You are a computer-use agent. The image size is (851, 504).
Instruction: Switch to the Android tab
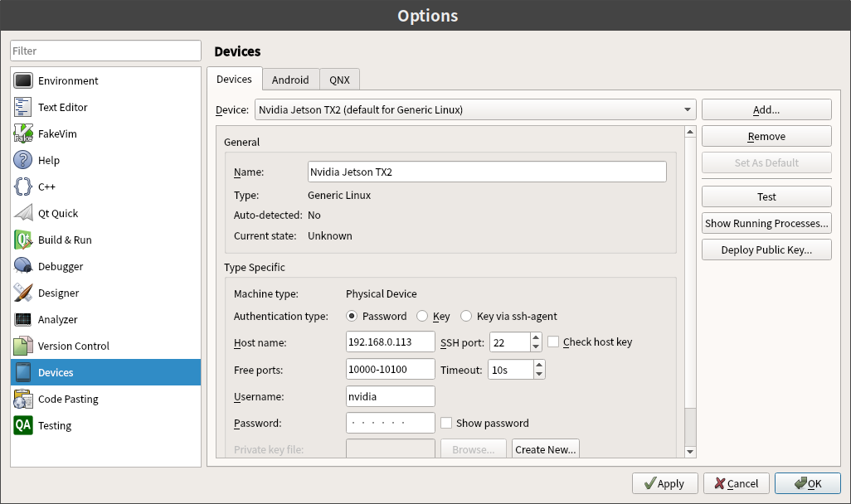(x=290, y=80)
